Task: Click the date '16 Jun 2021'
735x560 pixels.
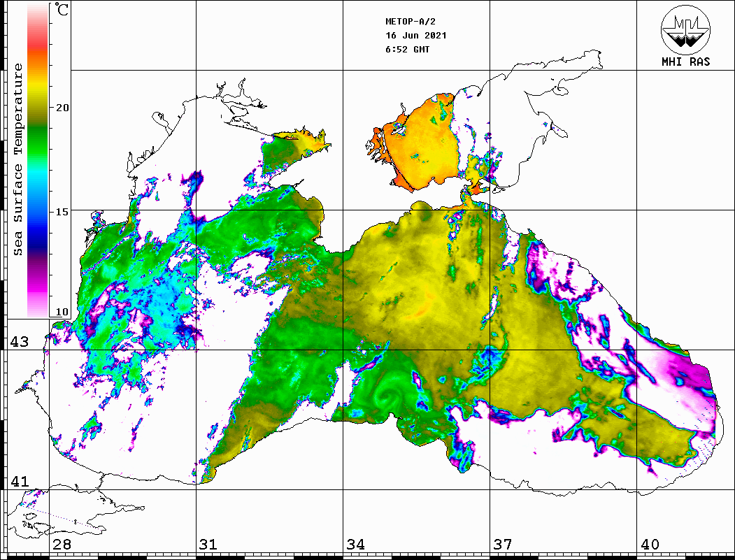Action: coord(416,36)
